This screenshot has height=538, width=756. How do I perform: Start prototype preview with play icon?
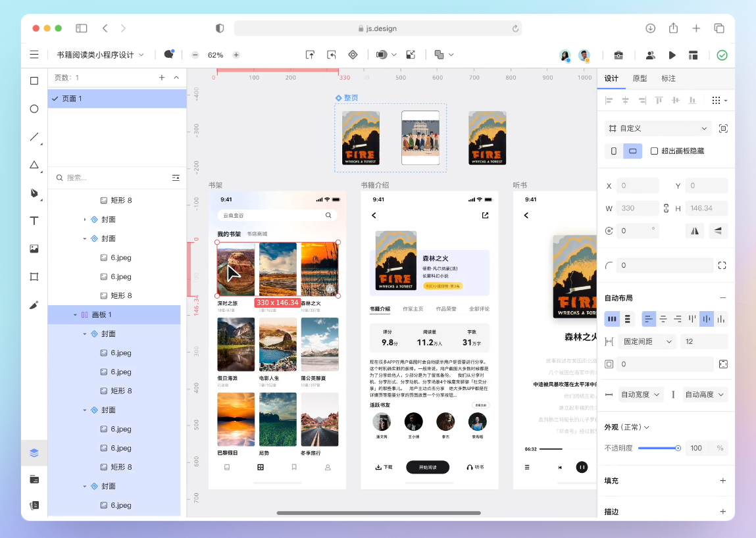coord(672,55)
